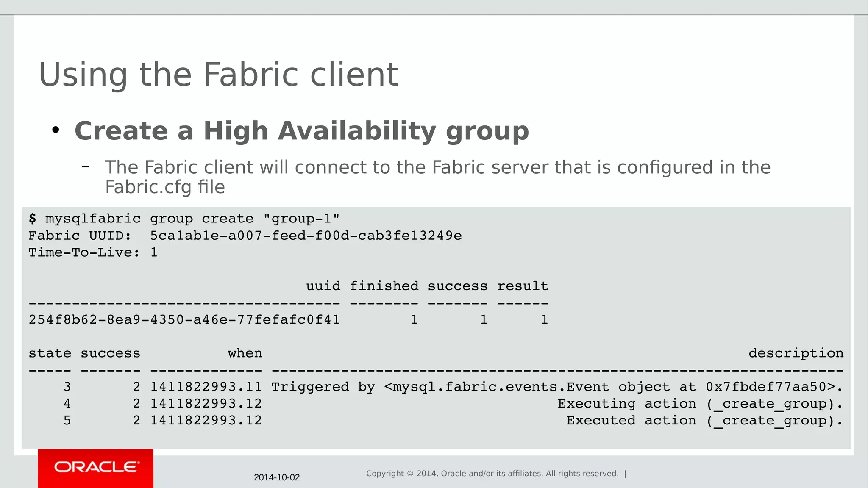Click the 'uuid' column header

[x=323, y=286]
